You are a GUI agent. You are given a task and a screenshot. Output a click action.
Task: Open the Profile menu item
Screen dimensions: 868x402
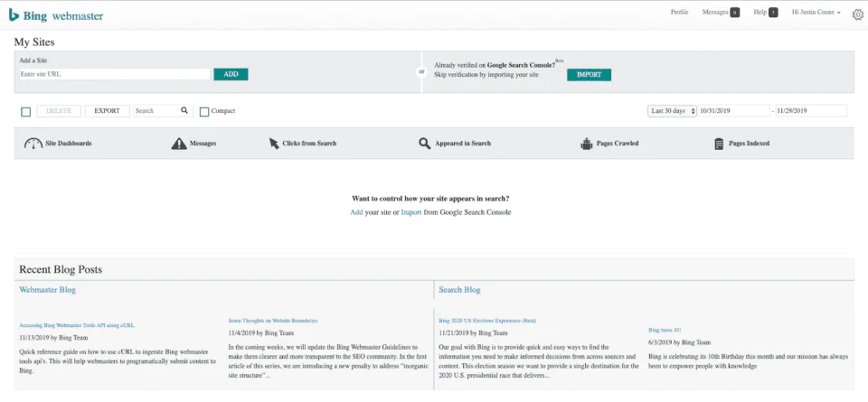coord(679,13)
